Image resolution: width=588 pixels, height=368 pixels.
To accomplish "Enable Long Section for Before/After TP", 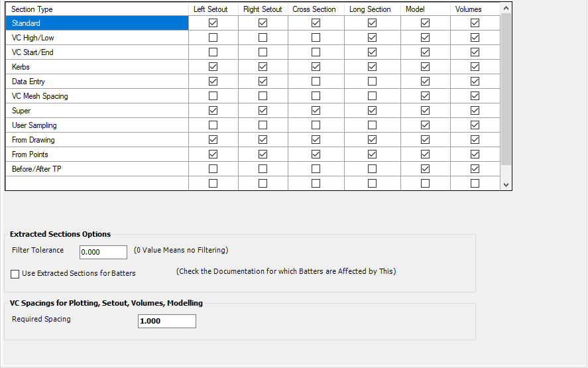I will pos(372,169).
